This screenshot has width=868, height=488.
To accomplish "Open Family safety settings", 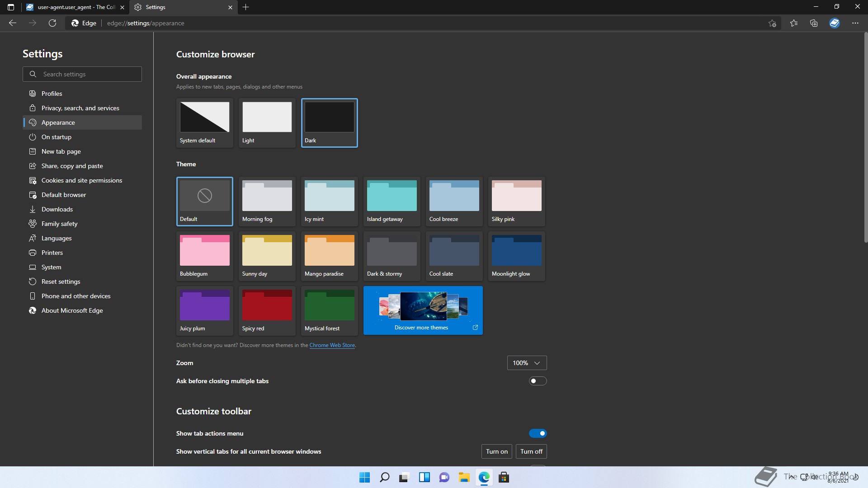I will [59, 224].
